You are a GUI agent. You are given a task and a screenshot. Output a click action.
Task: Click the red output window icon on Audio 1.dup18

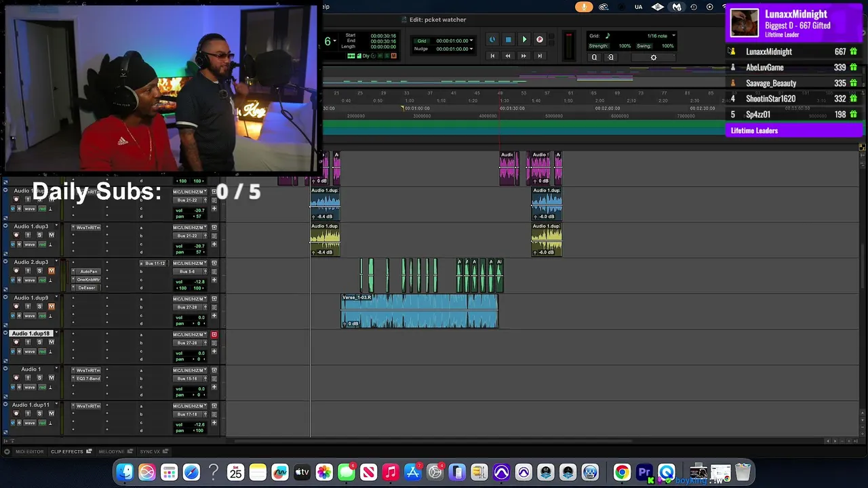pos(214,335)
